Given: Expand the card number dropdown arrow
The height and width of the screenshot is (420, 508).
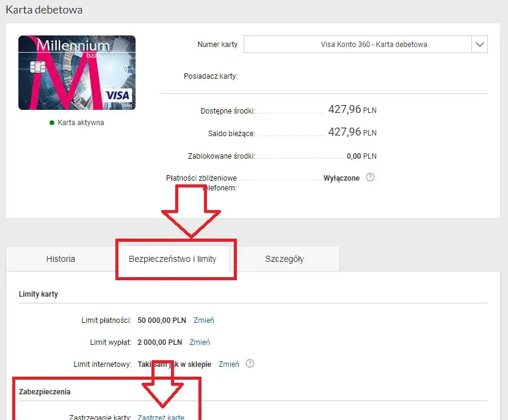Looking at the screenshot, I should tap(479, 45).
